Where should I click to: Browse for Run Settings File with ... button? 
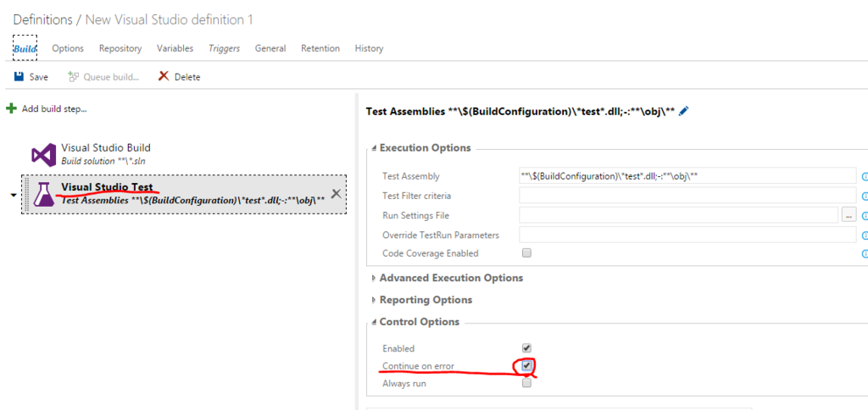(849, 214)
